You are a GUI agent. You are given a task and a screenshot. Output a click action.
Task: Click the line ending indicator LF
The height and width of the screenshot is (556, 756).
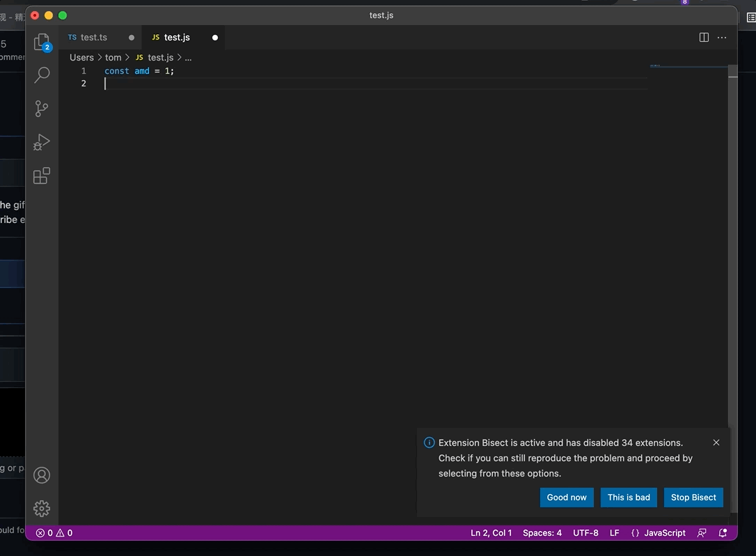coord(614,532)
